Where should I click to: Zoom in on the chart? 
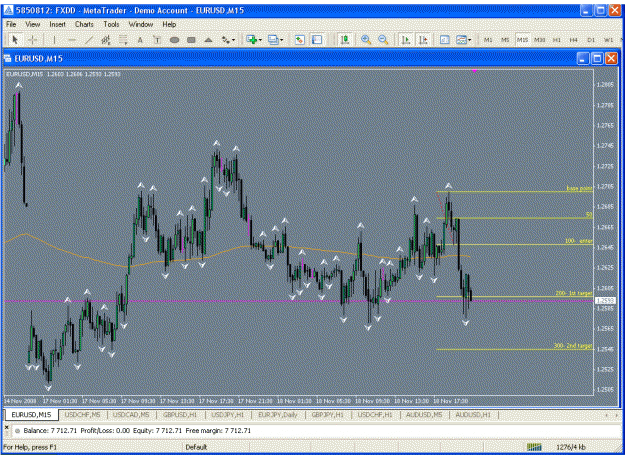tap(366, 39)
